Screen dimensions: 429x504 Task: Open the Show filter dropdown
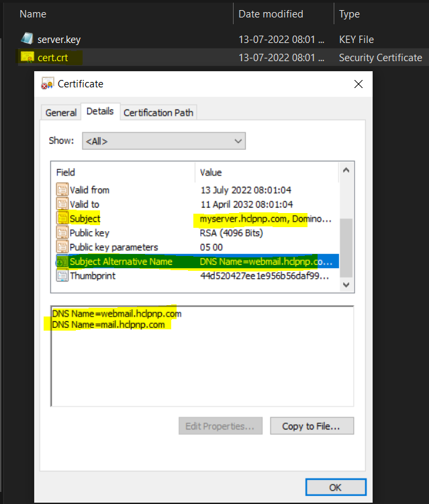coord(163,141)
